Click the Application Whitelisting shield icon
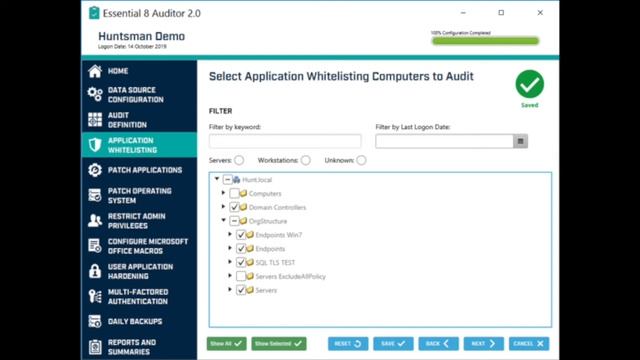 [x=95, y=144]
